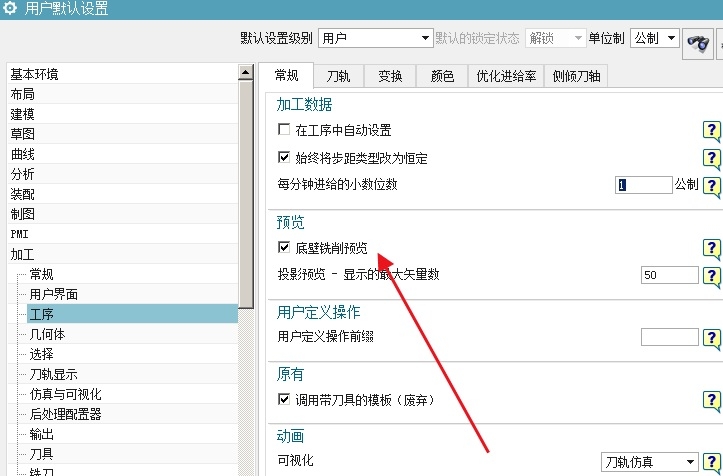This screenshot has height=476, width=723.
Task: Open help for 每分钟进给的小数位数
Action: click(711, 186)
